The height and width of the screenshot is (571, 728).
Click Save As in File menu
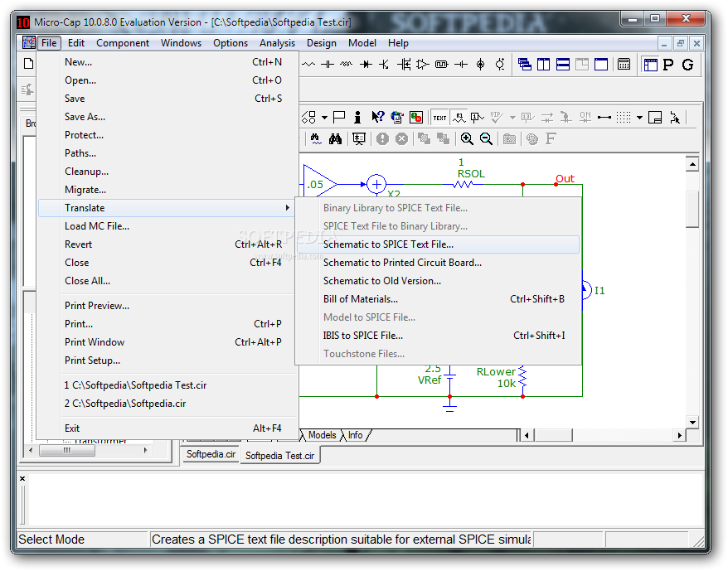tap(167, 117)
